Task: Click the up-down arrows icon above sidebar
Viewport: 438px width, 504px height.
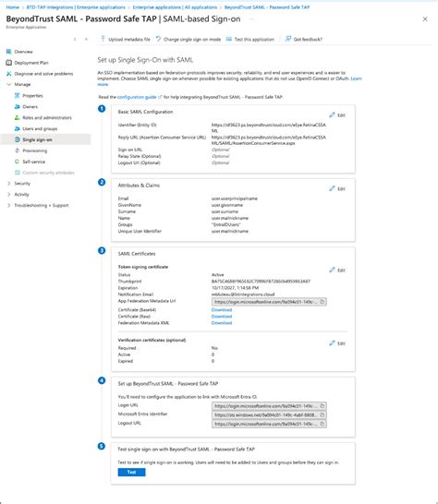Action: click(x=75, y=39)
